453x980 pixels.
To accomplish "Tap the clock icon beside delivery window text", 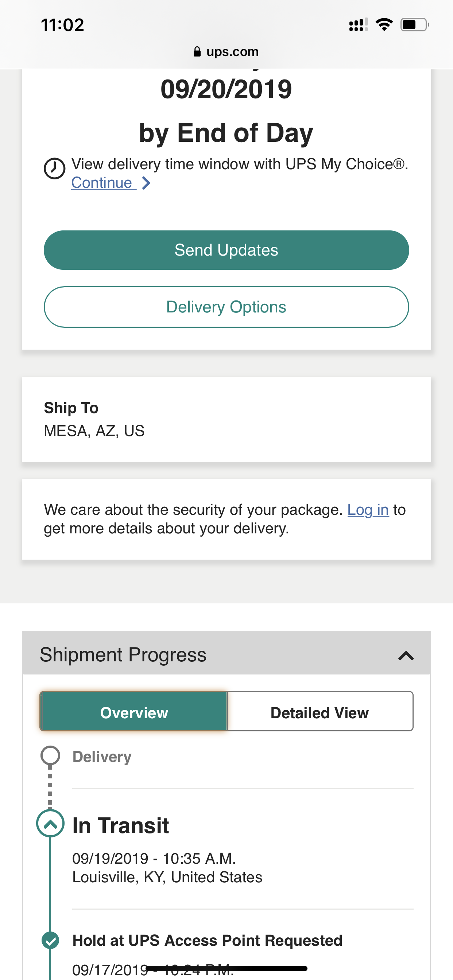I will 54,168.
